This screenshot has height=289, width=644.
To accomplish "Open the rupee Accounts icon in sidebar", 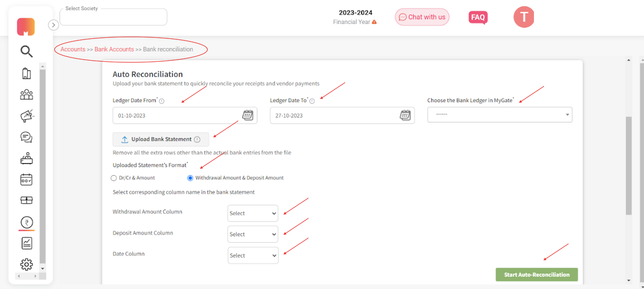I will click(x=27, y=222).
